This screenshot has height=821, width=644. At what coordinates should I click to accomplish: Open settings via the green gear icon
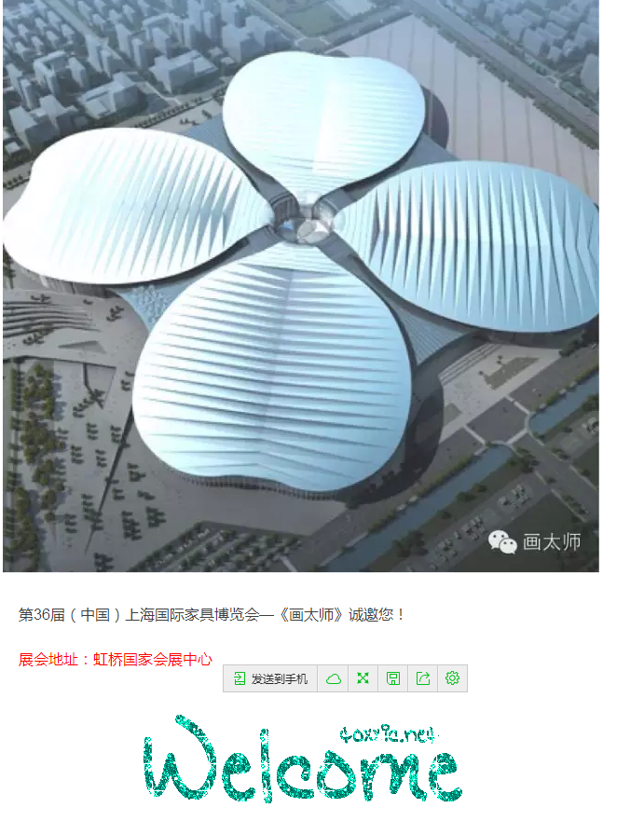(452, 678)
